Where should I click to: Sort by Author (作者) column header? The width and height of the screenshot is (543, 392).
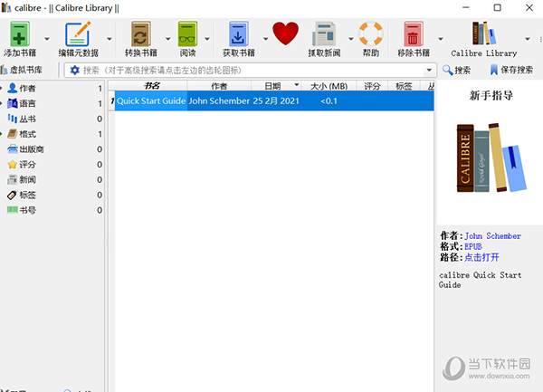[x=219, y=86]
